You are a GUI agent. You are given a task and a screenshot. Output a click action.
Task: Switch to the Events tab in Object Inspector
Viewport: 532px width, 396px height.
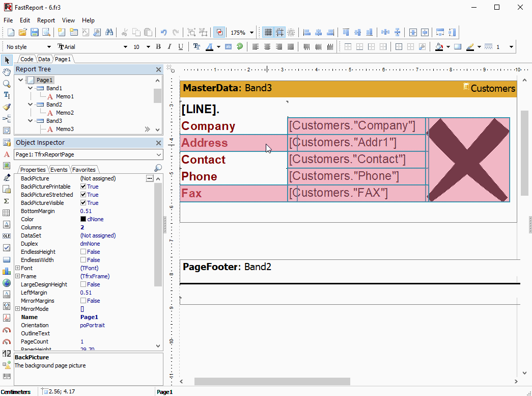tap(59, 170)
